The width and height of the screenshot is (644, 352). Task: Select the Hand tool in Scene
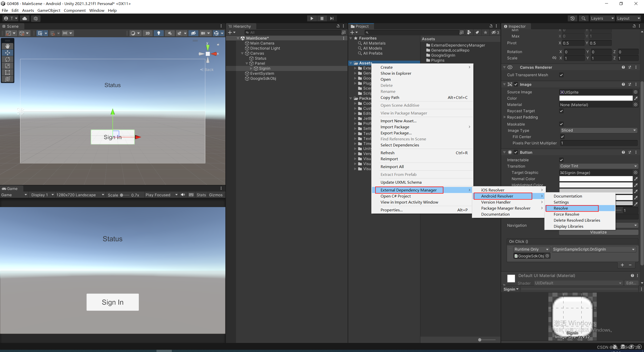click(8, 46)
